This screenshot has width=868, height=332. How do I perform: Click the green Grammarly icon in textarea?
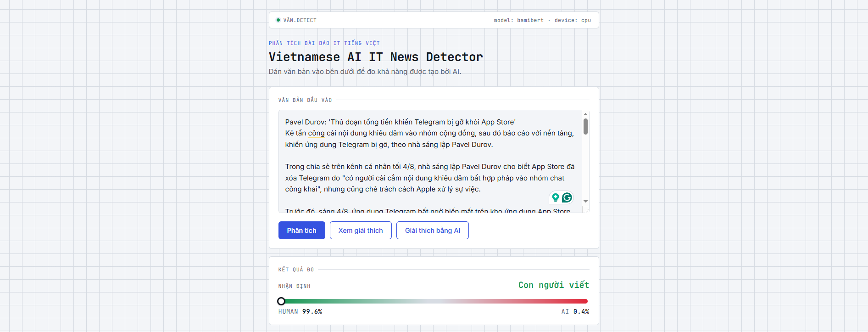[567, 197]
